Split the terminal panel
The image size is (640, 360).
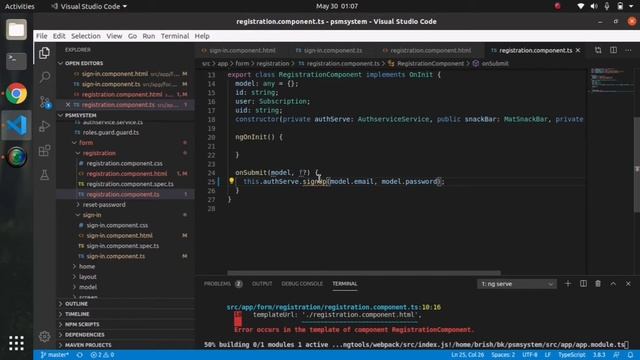[583, 284]
